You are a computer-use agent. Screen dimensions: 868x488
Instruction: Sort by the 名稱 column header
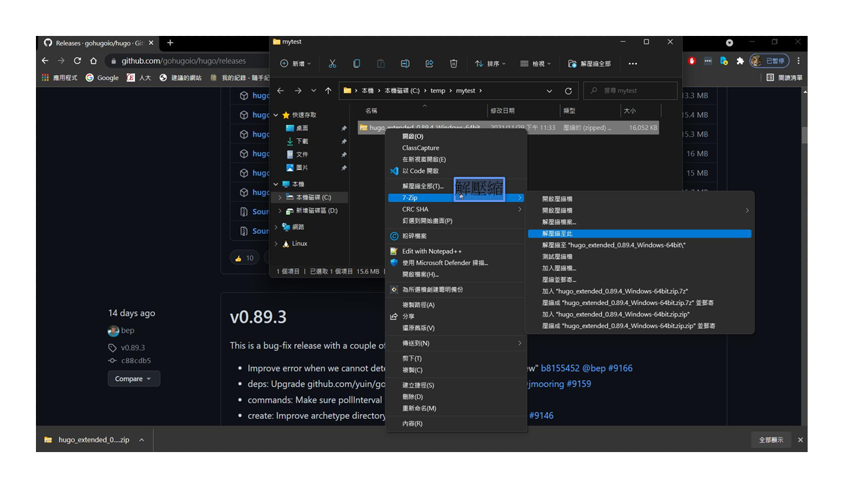point(371,110)
